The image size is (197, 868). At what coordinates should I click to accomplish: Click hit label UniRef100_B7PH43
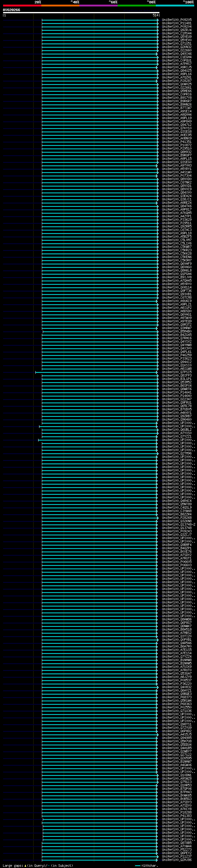(x=177, y=792)
